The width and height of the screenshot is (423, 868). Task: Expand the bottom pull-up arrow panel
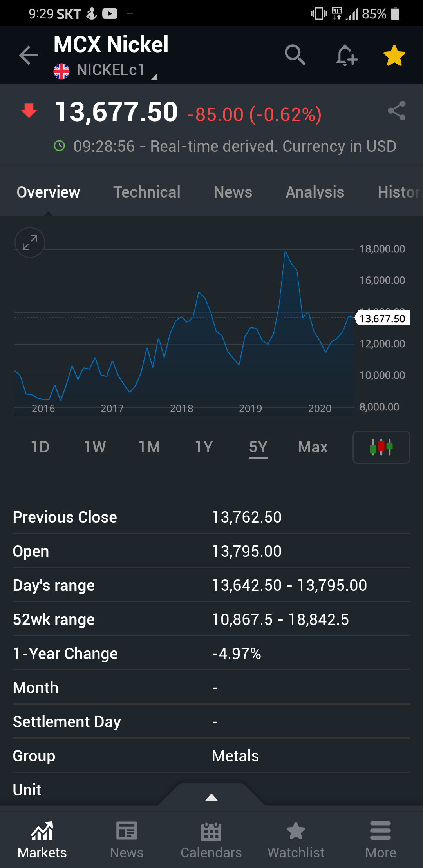coord(211,797)
